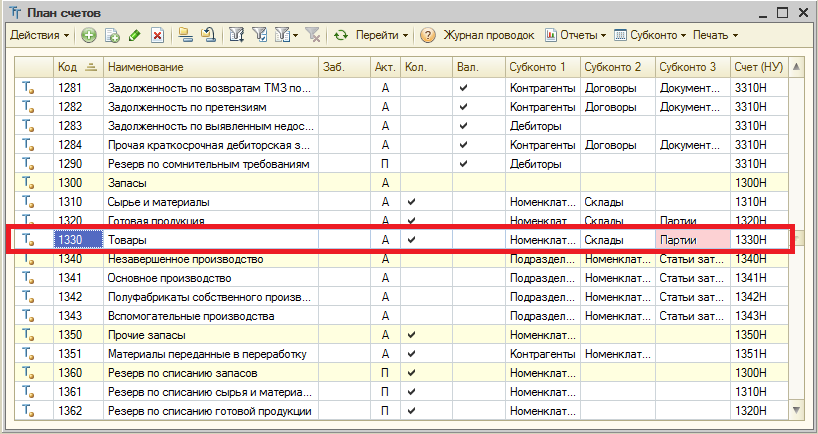Expand the Перейти dropdown

384,35
